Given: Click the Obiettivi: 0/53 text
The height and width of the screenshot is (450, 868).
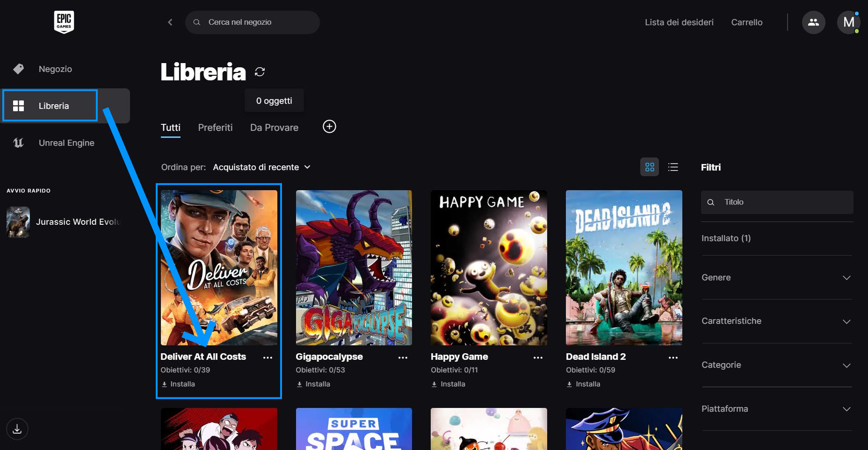Looking at the screenshot, I should tap(320, 370).
